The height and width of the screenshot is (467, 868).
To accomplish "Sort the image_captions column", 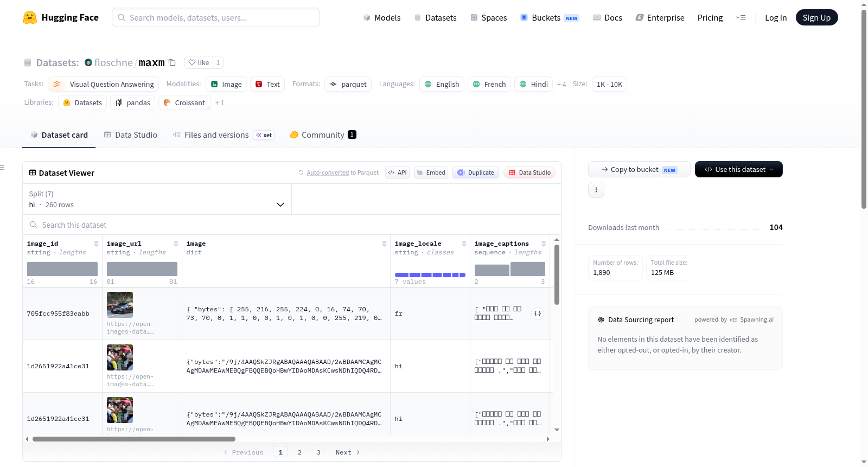I will coord(544,244).
